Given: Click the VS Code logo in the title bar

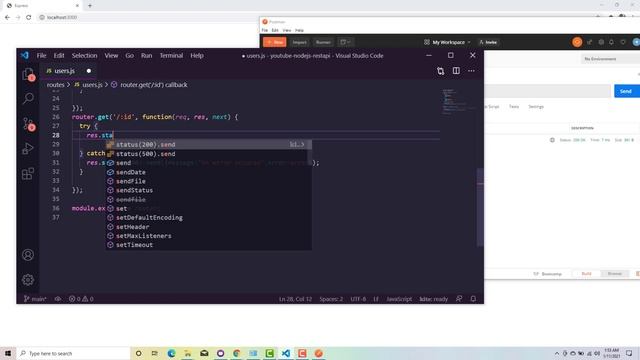Looking at the screenshot, I should coord(25,55).
